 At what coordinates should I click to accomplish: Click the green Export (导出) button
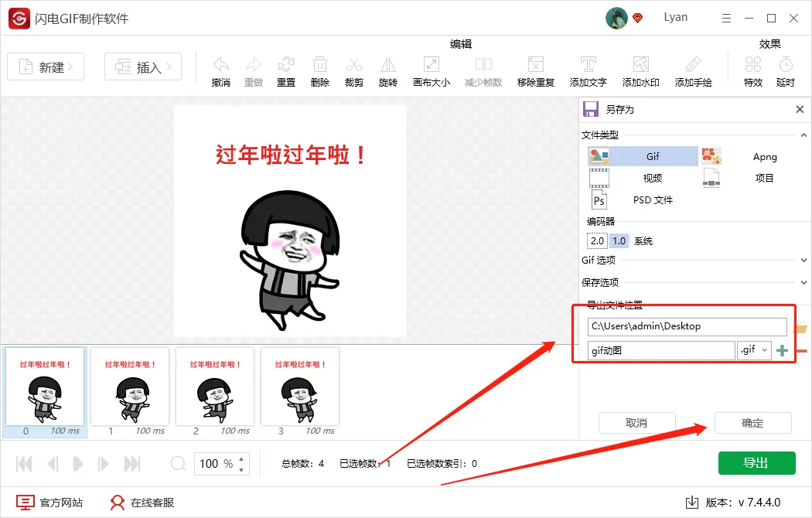(756, 463)
